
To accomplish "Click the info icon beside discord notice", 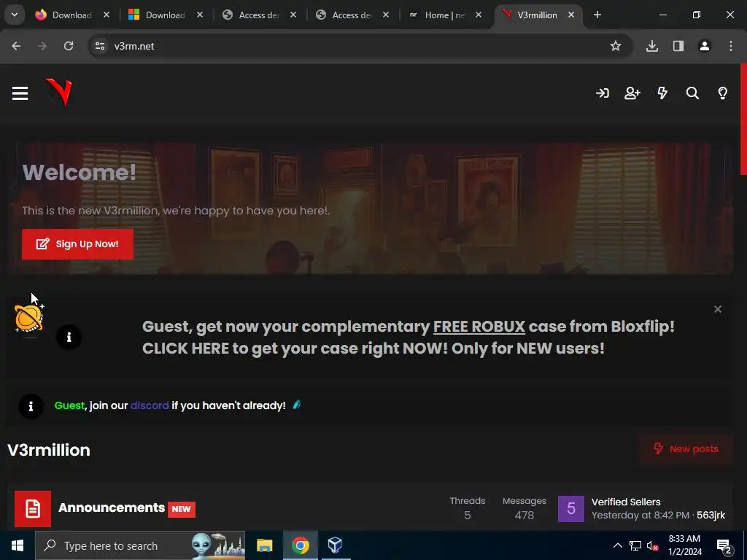I will tap(31, 406).
